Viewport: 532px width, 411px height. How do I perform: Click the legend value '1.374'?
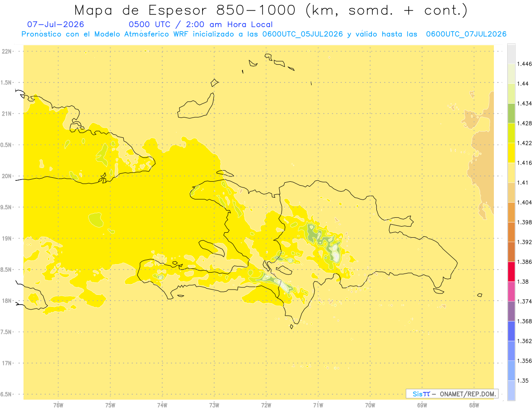click(x=524, y=301)
